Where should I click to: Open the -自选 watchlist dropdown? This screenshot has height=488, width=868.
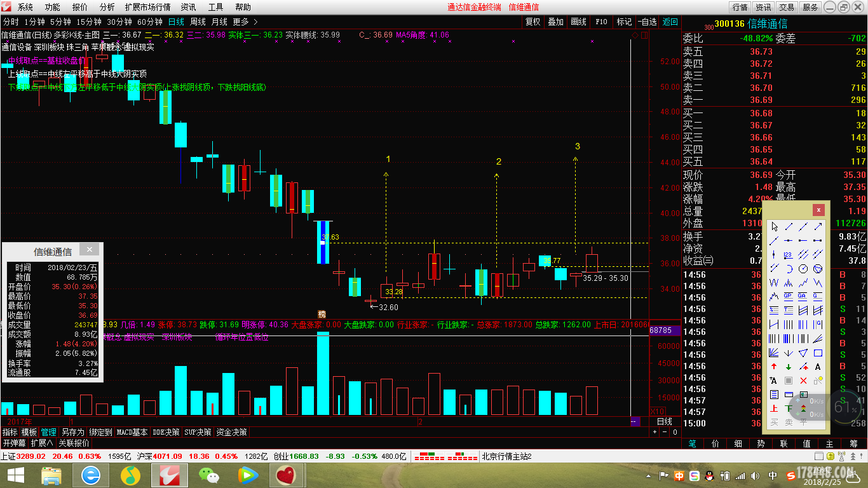pos(647,22)
